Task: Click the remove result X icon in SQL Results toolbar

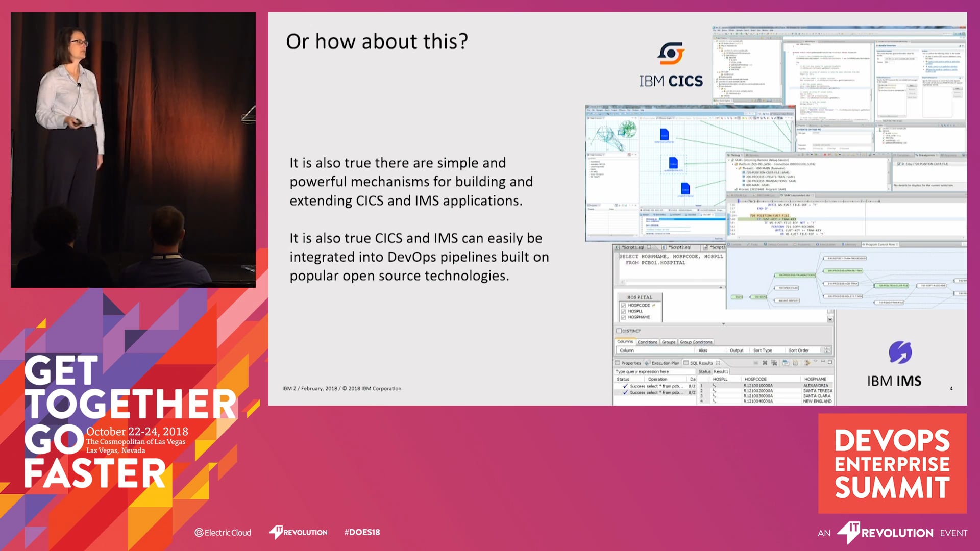Action: (x=765, y=363)
